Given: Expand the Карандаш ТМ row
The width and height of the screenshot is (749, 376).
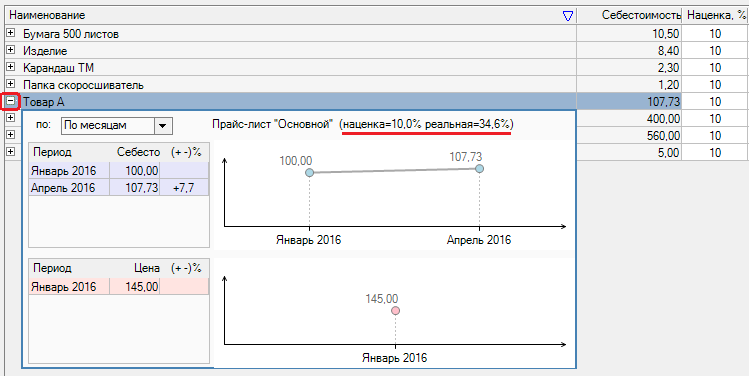Looking at the screenshot, I should [11, 67].
